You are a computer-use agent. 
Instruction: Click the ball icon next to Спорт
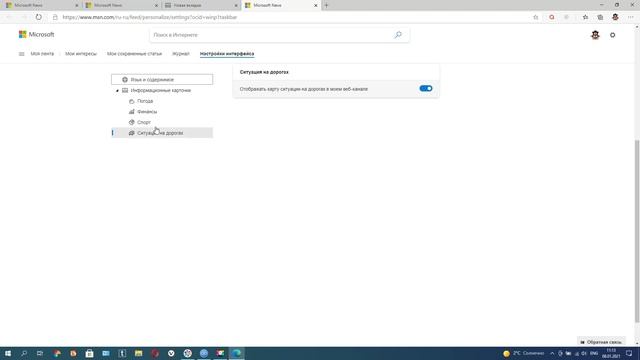tap(131, 122)
